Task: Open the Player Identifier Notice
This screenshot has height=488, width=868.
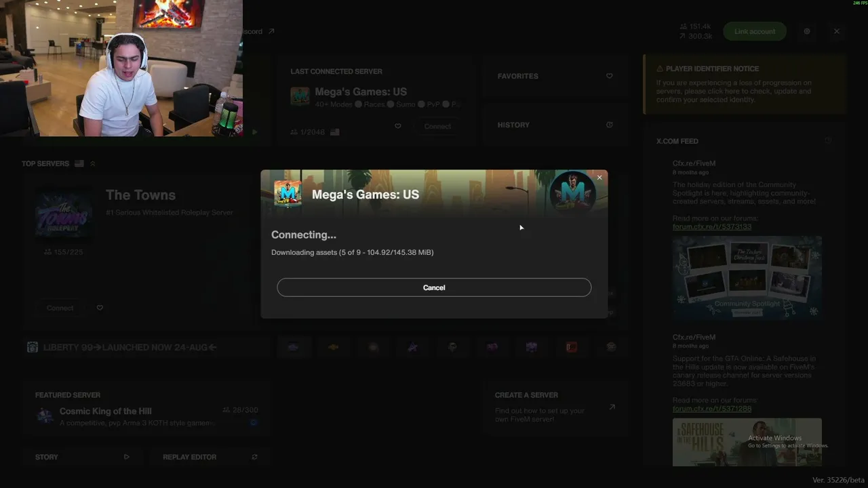Action: pos(745,84)
